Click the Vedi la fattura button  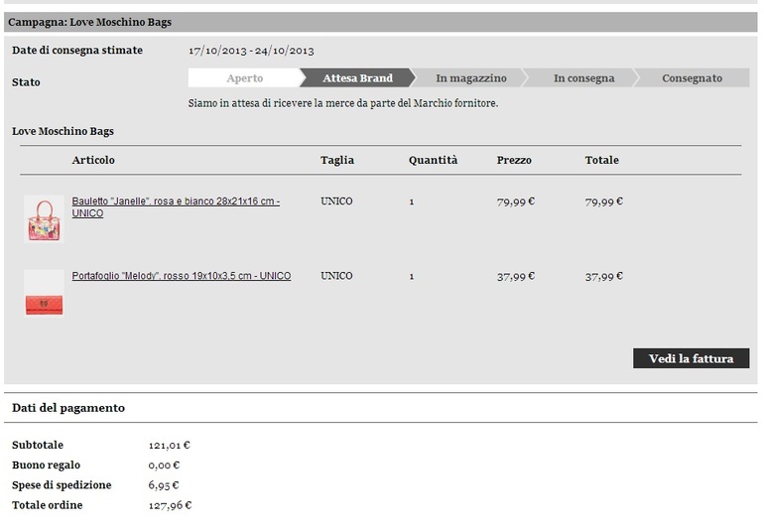pos(691,358)
